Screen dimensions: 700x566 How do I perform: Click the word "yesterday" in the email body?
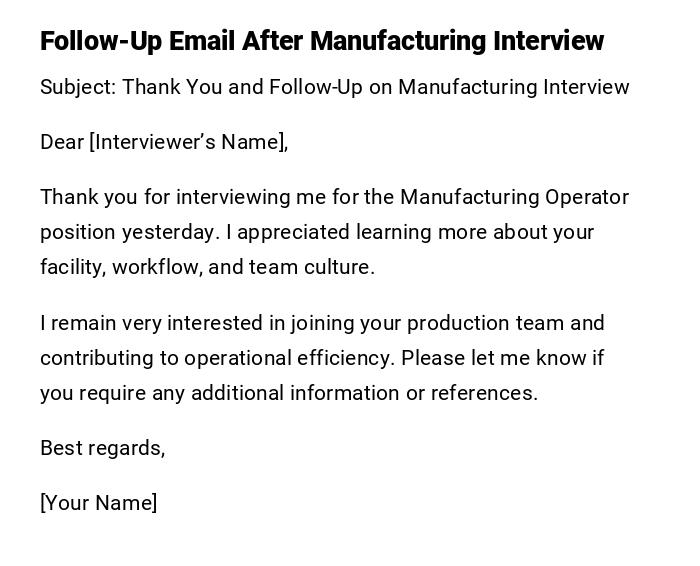click(x=169, y=232)
